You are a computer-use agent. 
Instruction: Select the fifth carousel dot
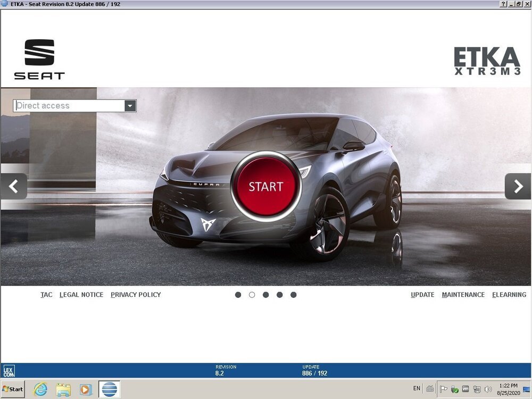coord(293,295)
